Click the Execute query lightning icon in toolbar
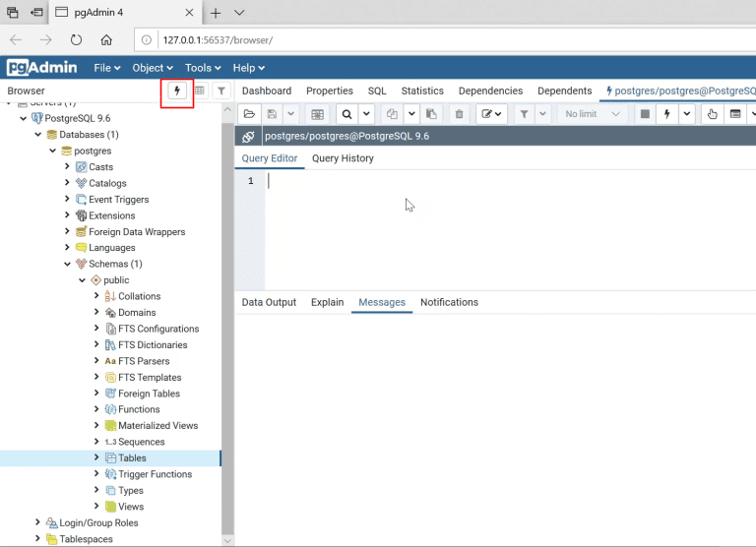 [667, 114]
